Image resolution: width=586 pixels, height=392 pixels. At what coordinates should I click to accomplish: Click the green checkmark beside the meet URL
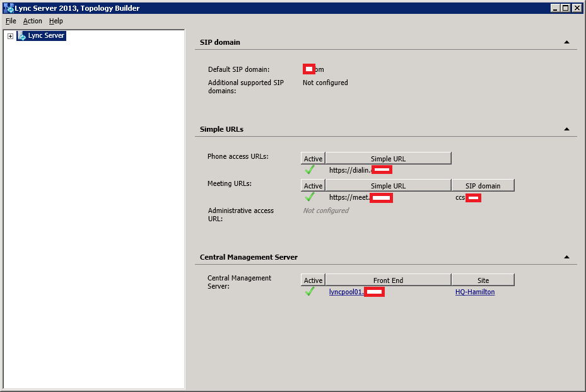[x=310, y=197]
